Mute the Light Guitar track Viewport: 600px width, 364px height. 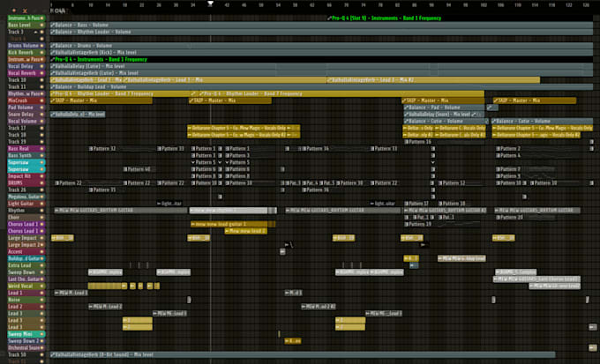(x=41, y=204)
